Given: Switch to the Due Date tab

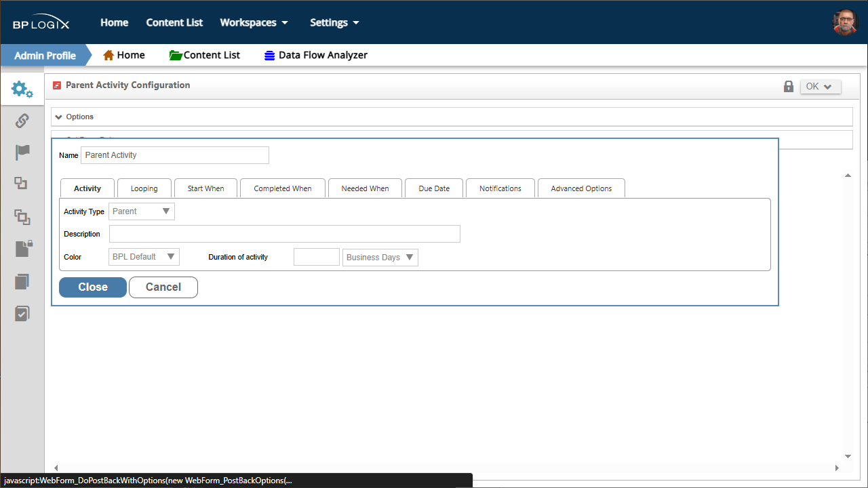Looking at the screenshot, I should pos(434,188).
